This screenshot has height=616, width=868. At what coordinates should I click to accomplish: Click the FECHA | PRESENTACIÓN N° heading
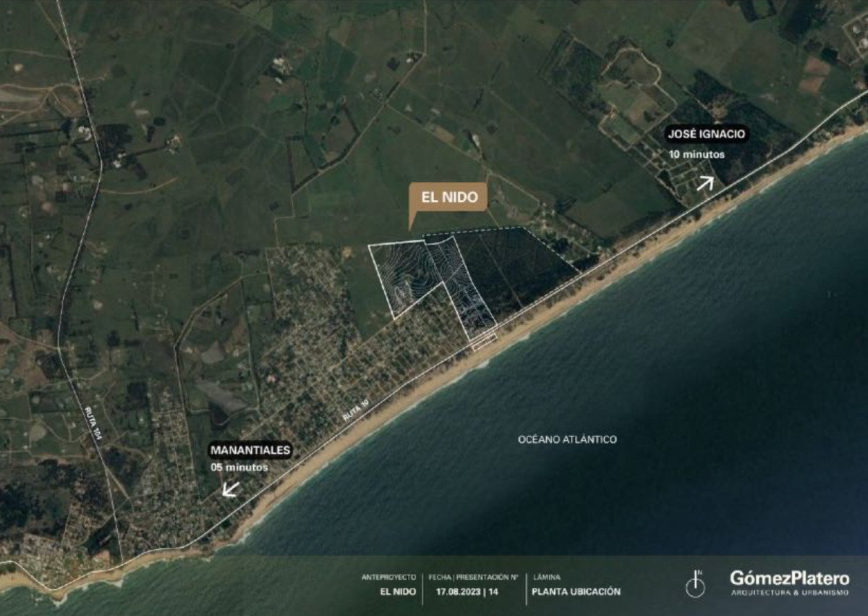[473, 577]
